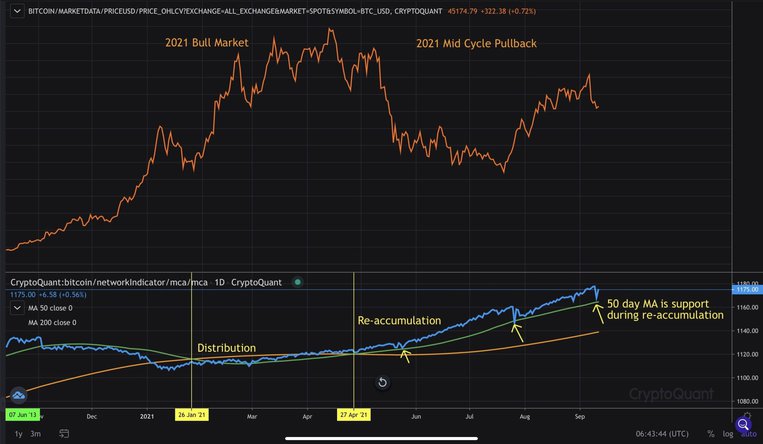Click the 27 Apr '21 date marker

click(x=354, y=415)
